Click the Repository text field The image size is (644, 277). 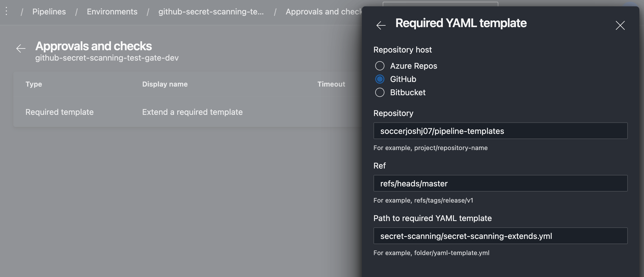(500, 131)
